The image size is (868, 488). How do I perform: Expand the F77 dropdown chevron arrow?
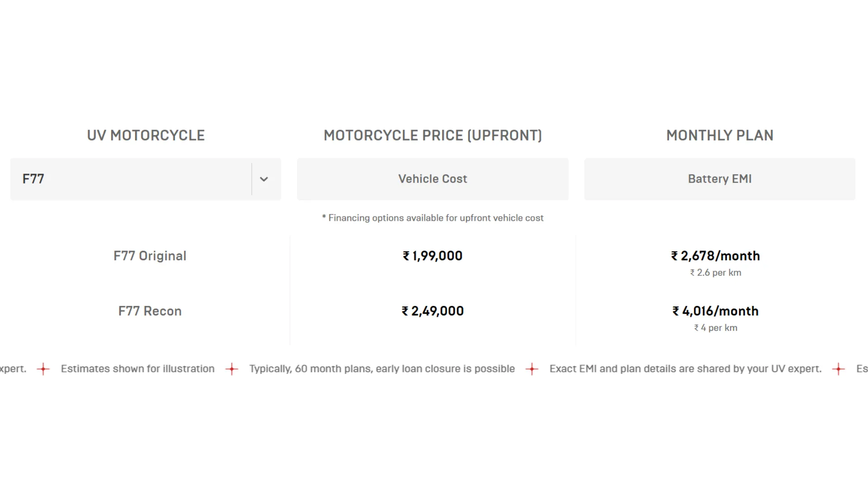pyautogui.click(x=264, y=179)
